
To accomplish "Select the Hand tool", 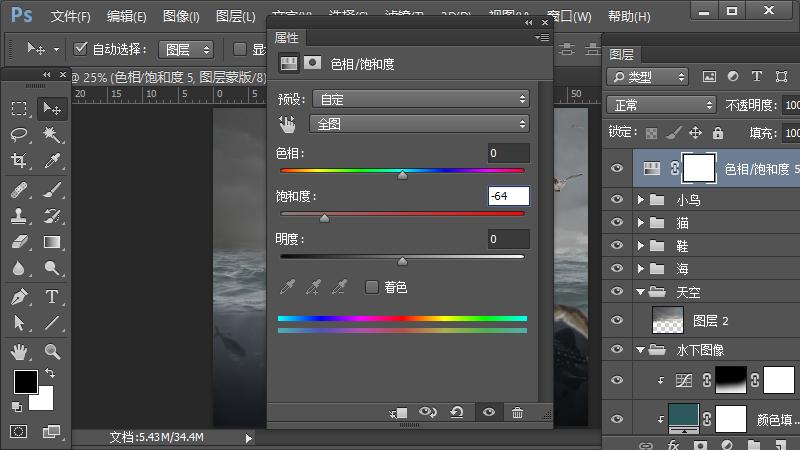I will [19, 351].
